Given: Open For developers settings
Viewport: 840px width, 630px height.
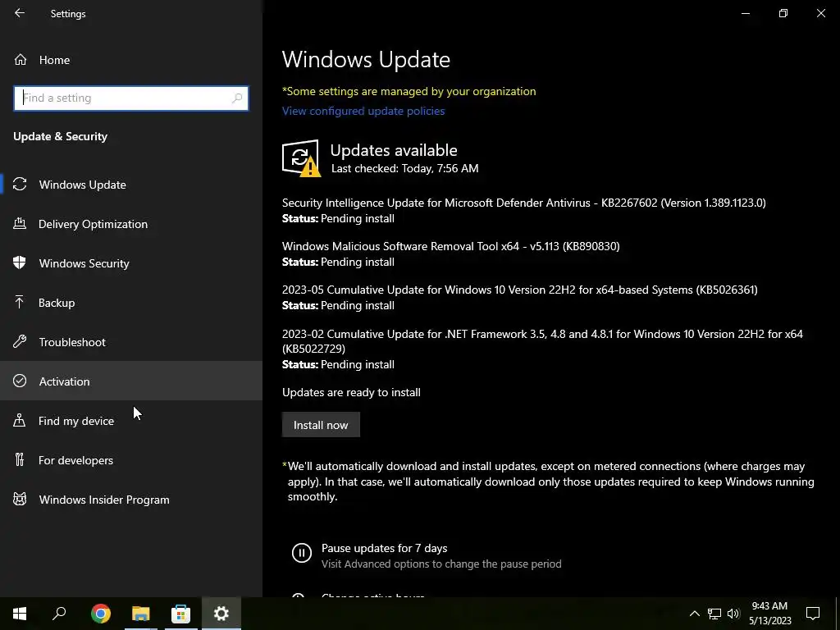Looking at the screenshot, I should (131, 460).
